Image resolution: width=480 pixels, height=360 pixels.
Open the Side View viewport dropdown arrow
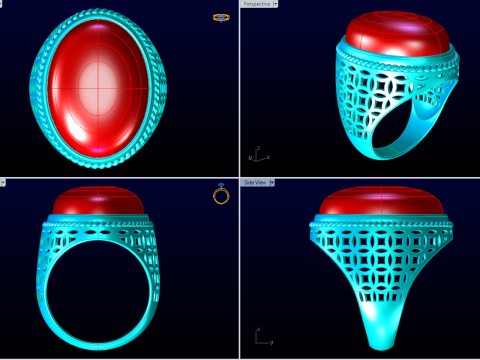(x=272, y=182)
